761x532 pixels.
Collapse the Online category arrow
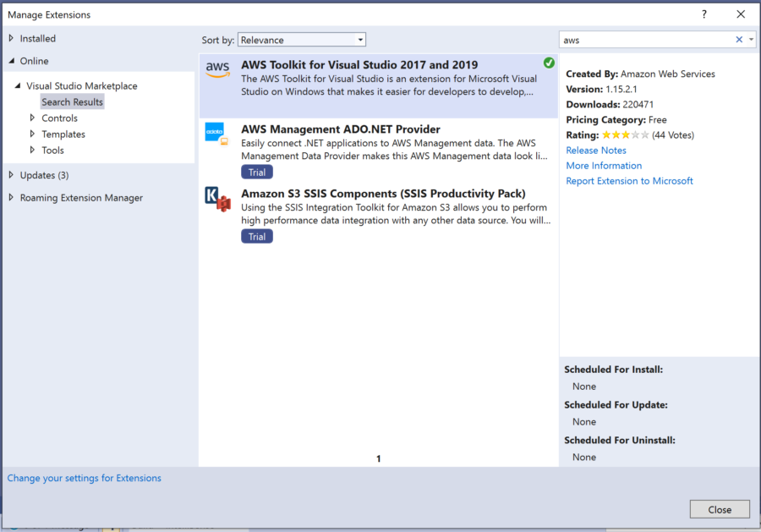[x=12, y=61]
